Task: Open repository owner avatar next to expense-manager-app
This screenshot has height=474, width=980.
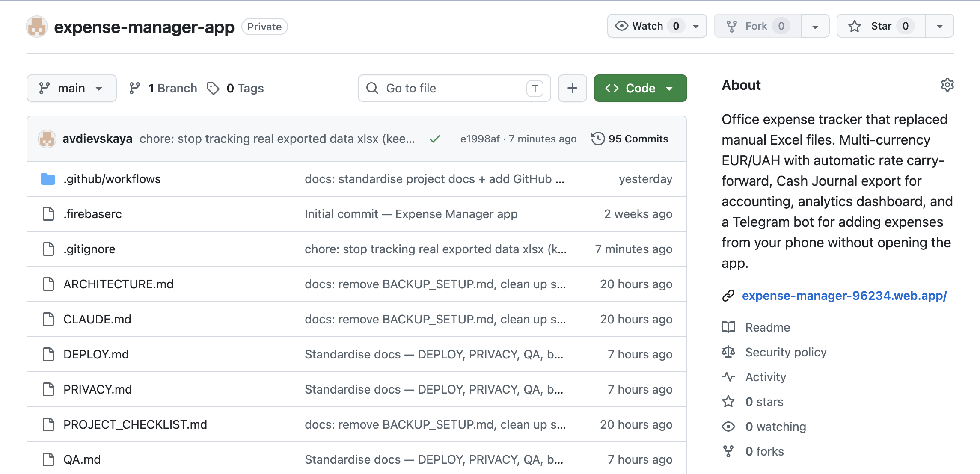Action: (37, 27)
